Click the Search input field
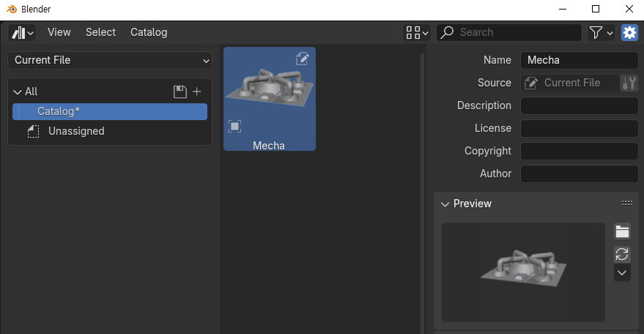Viewport: 644px width, 334px height. pyautogui.click(x=509, y=32)
